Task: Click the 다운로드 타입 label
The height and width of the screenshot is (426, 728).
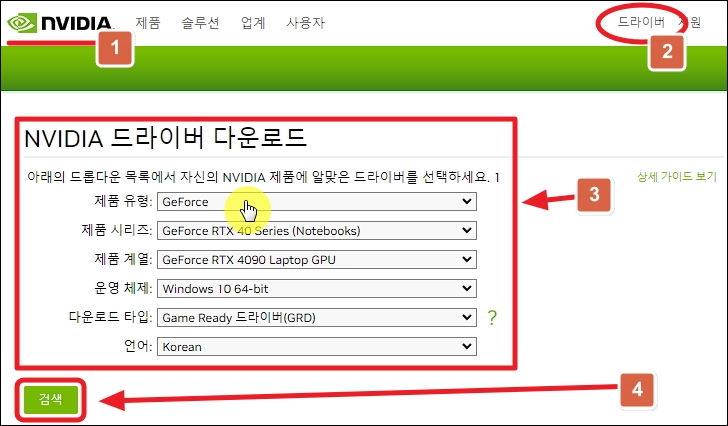Action: coord(110,317)
